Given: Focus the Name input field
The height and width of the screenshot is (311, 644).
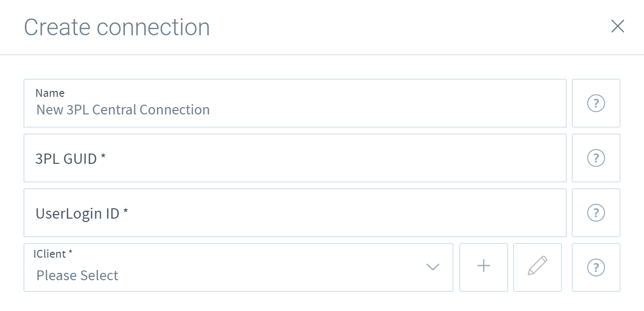Looking at the screenshot, I should [295, 103].
